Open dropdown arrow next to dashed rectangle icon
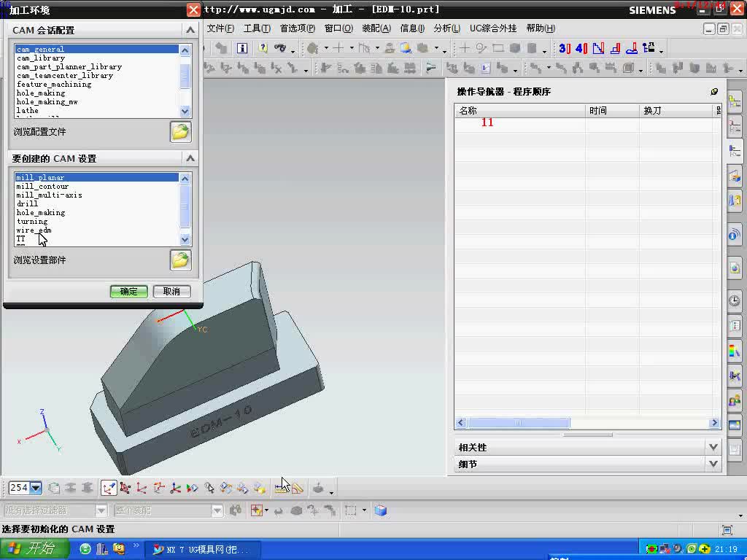The image size is (747, 560). tap(364, 510)
